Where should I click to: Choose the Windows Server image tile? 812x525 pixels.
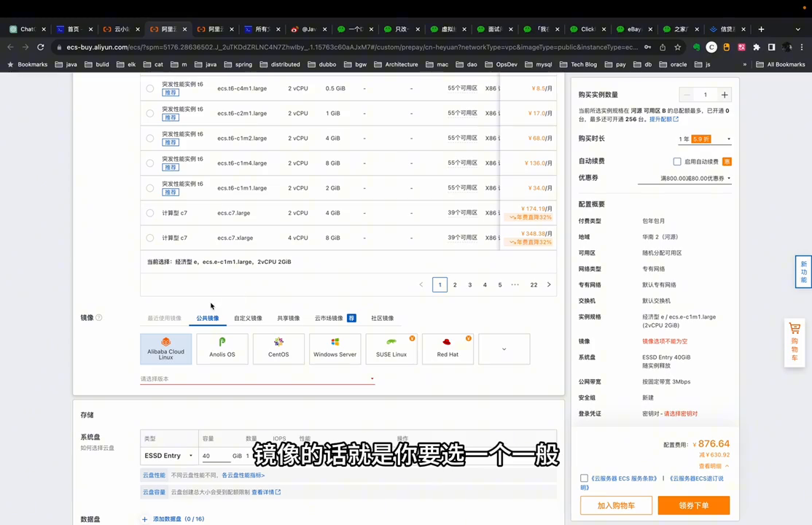pos(335,349)
